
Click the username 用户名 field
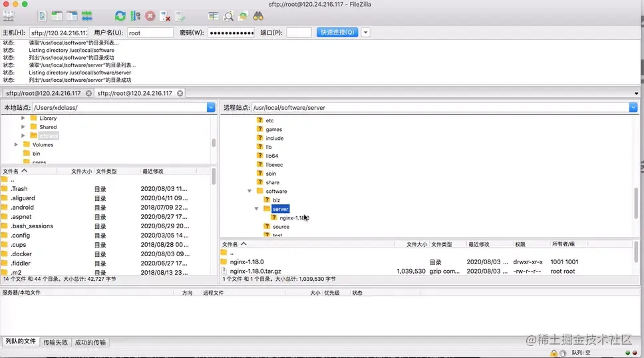coord(150,33)
